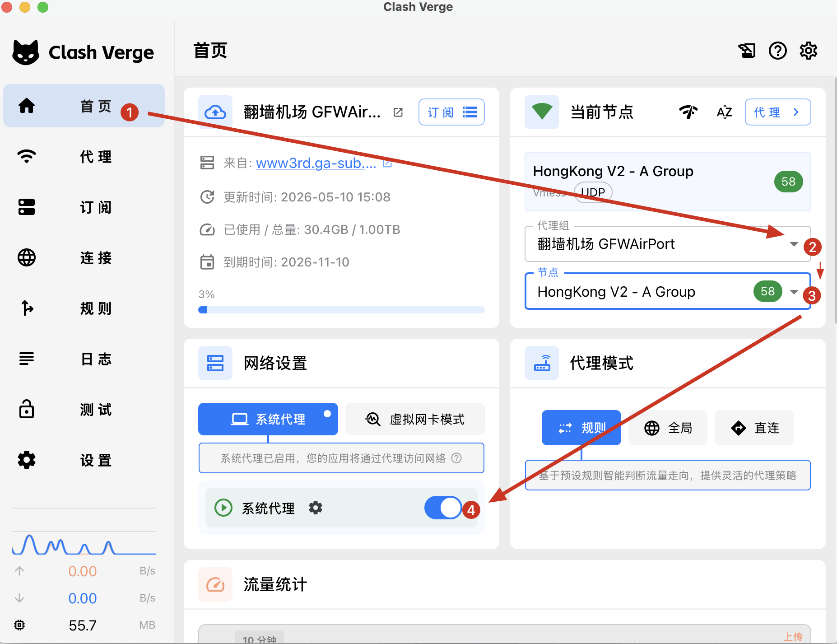The width and height of the screenshot is (837, 644).
Task: Click the 设置 gear icon in sidebar
Action: coord(27,460)
